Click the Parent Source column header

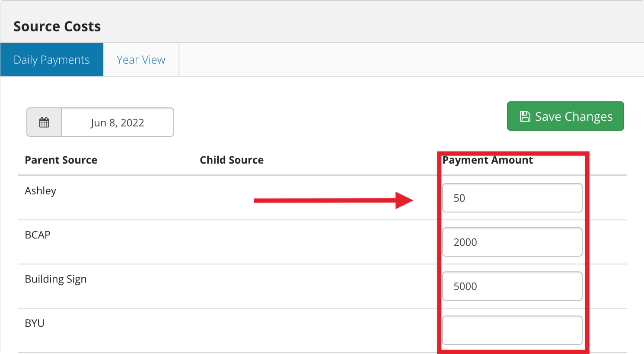coord(61,160)
